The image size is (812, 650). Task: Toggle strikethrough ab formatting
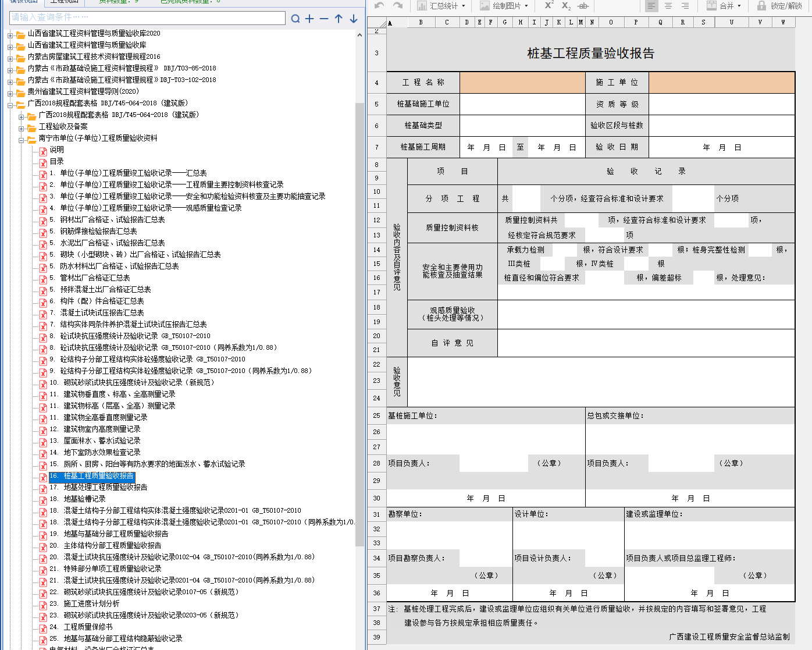coord(583,6)
